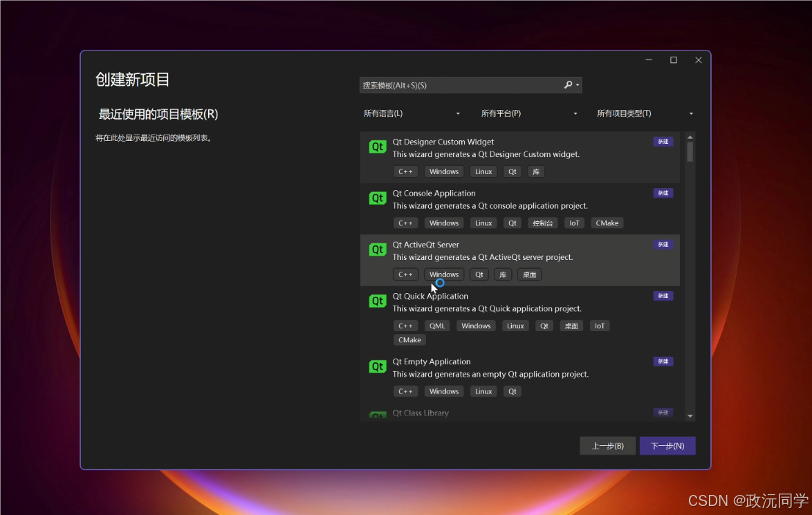
Task: Click the 控制台 tag under Qt Console Application
Action: click(543, 223)
